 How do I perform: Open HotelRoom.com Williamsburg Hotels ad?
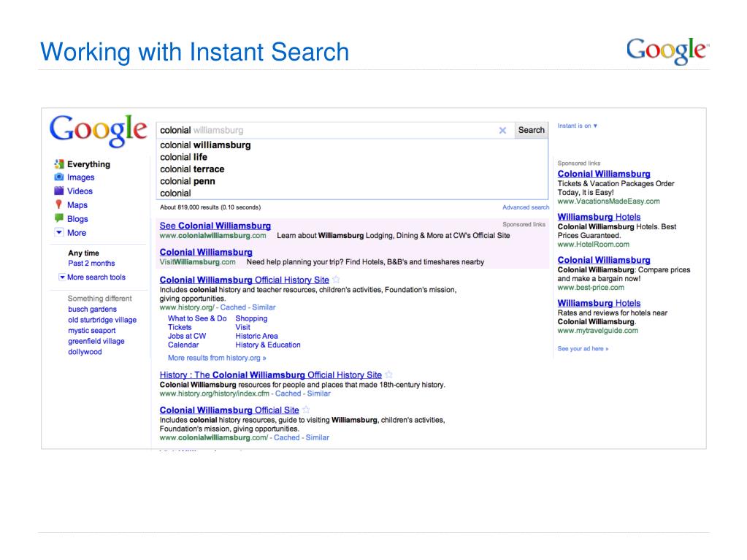(x=599, y=217)
